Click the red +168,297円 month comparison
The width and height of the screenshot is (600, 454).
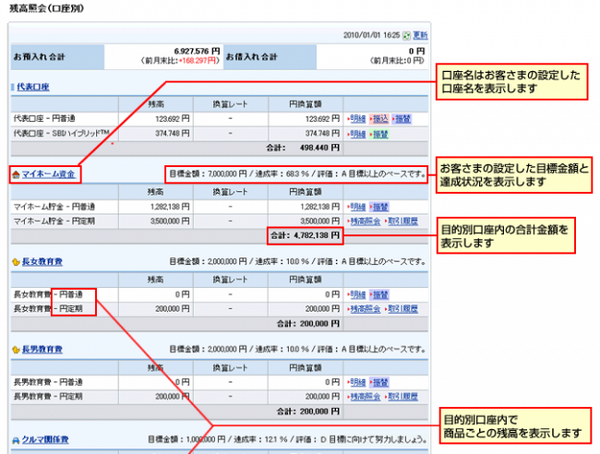[197, 61]
